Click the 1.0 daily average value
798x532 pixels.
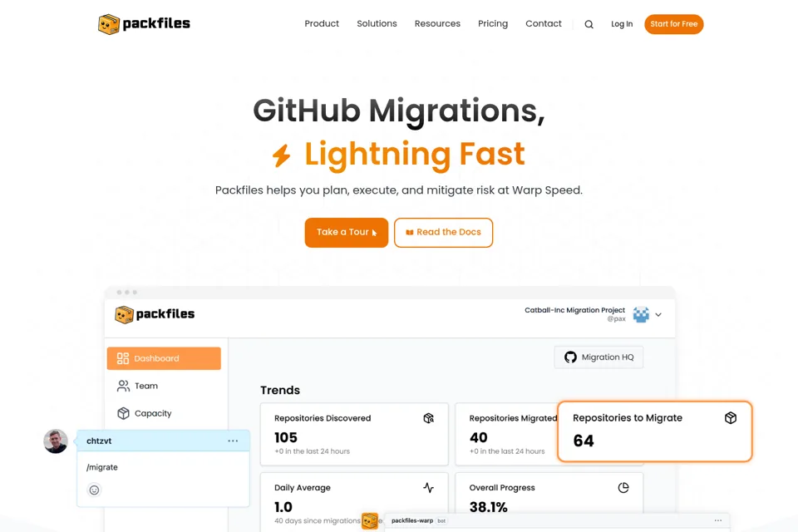[283, 507]
